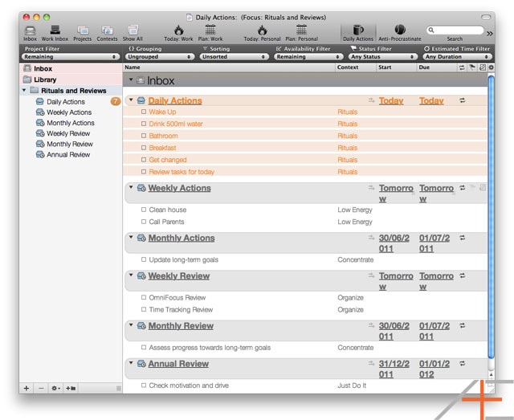This screenshot has height=420, width=514.
Task: Click the Context column header
Action: point(356,67)
